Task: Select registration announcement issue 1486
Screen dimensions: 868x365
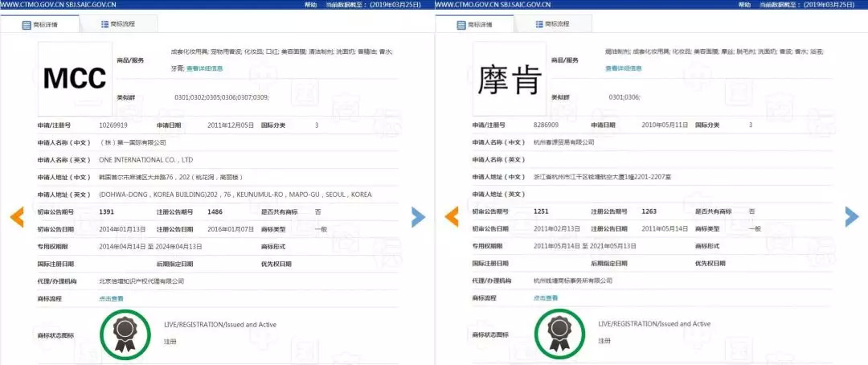Action: (x=216, y=211)
